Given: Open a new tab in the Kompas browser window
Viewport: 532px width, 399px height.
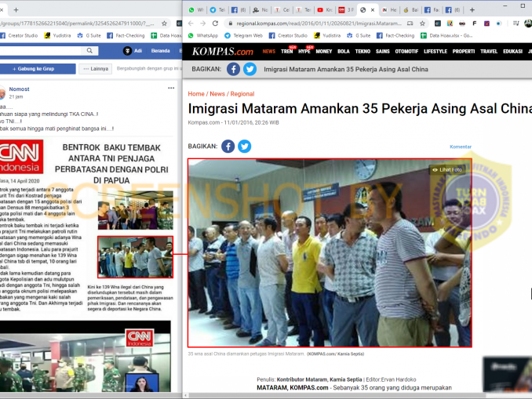Looking at the screenshot, I should 472,10.
